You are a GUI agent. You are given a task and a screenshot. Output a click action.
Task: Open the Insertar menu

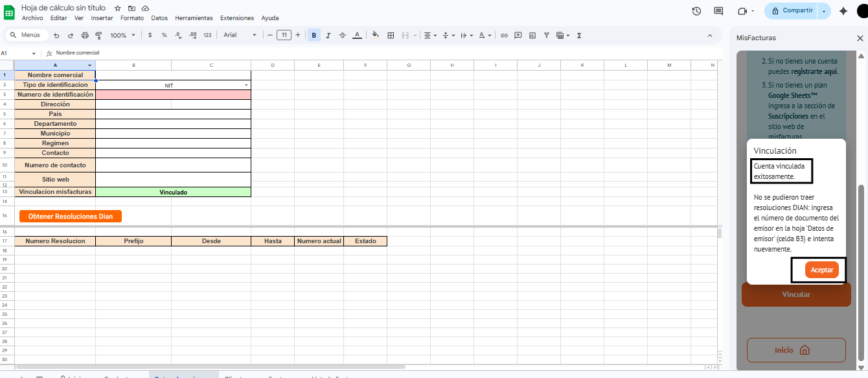click(102, 18)
